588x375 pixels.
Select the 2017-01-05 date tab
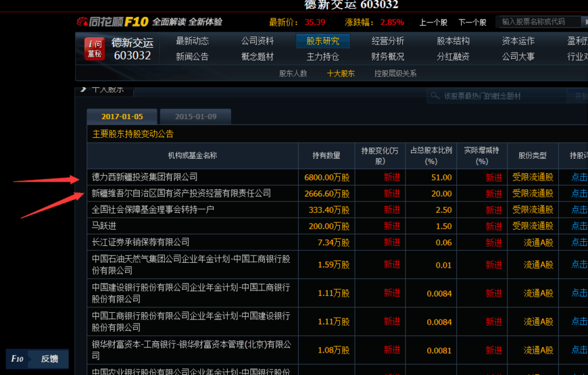tap(122, 117)
